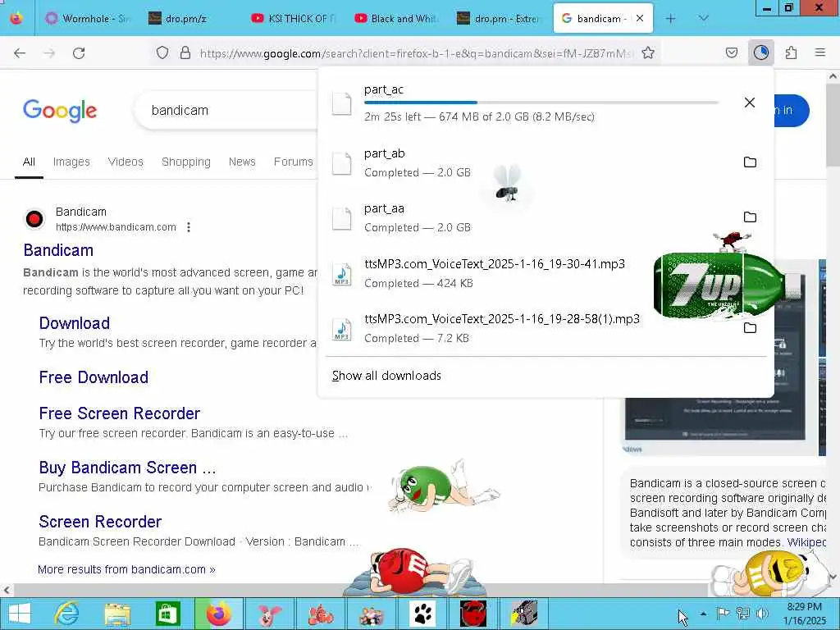Switch to the dro.pm - Extreme tab
840x630 pixels.
(500, 19)
